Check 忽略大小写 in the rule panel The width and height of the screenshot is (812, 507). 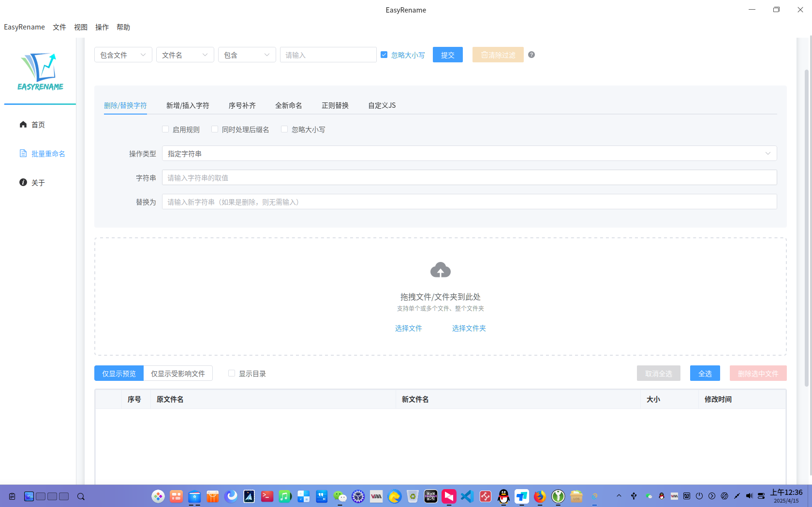[x=284, y=129]
